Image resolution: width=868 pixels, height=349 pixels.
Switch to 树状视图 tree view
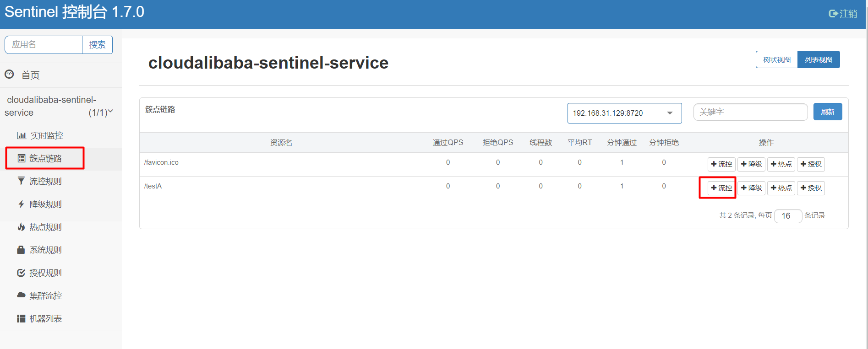[x=776, y=59]
